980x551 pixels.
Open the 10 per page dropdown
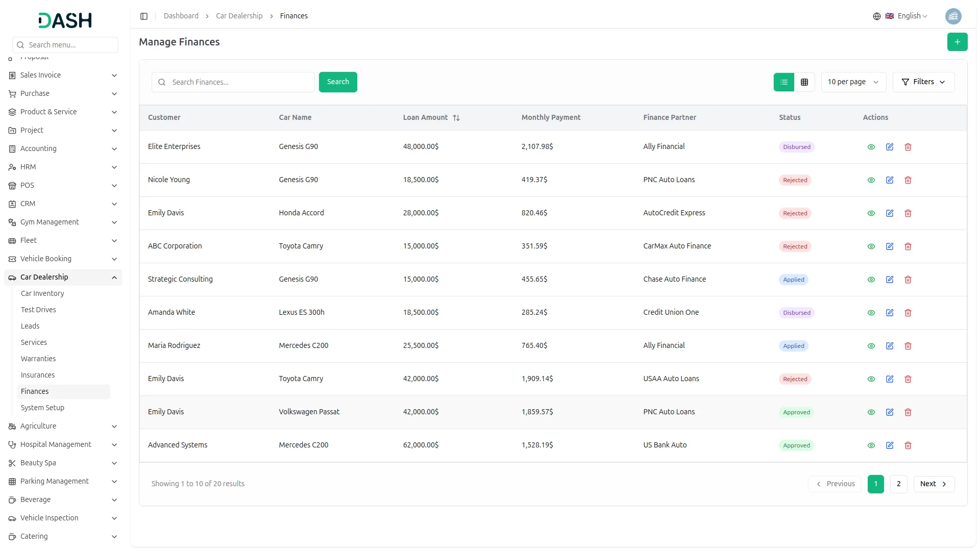[853, 82]
